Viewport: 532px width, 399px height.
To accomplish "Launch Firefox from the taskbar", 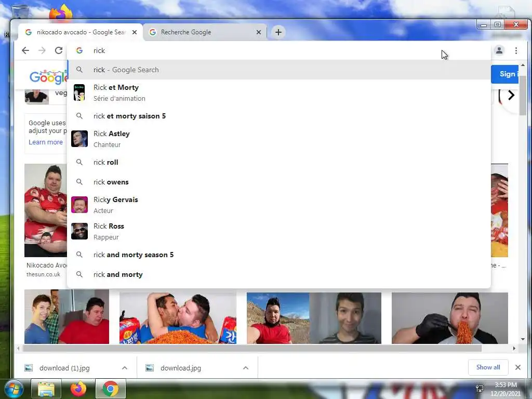I will [78, 389].
